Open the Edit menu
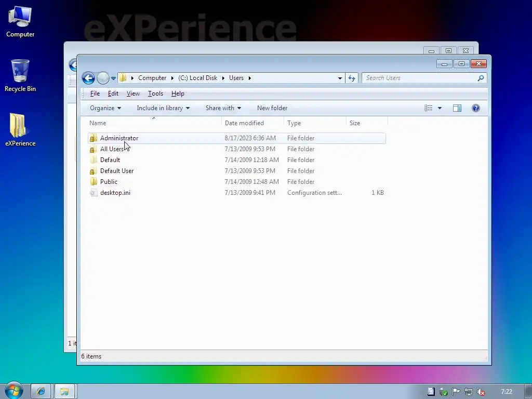Screen dimensions: 532x399 (113, 94)
